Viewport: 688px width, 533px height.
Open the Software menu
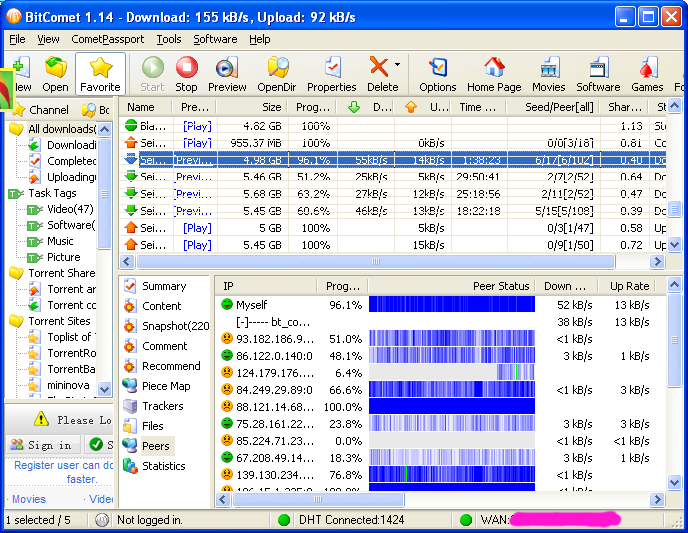point(215,39)
